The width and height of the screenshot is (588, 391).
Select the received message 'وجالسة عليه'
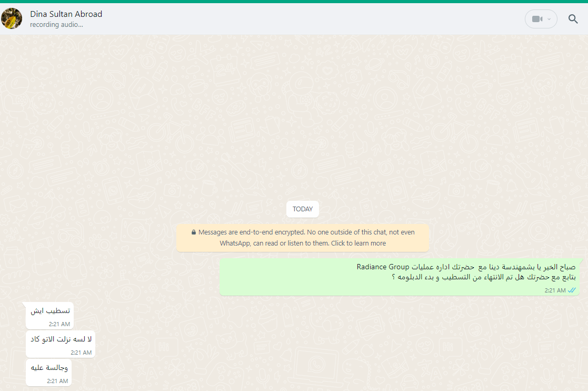pyautogui.click(x=49, y=373)
